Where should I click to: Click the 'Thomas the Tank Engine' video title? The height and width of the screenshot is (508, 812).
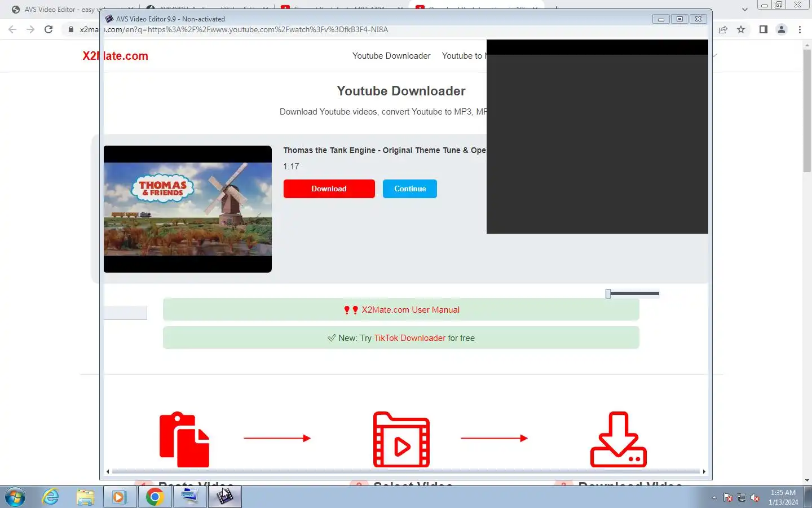click(385, 150)
